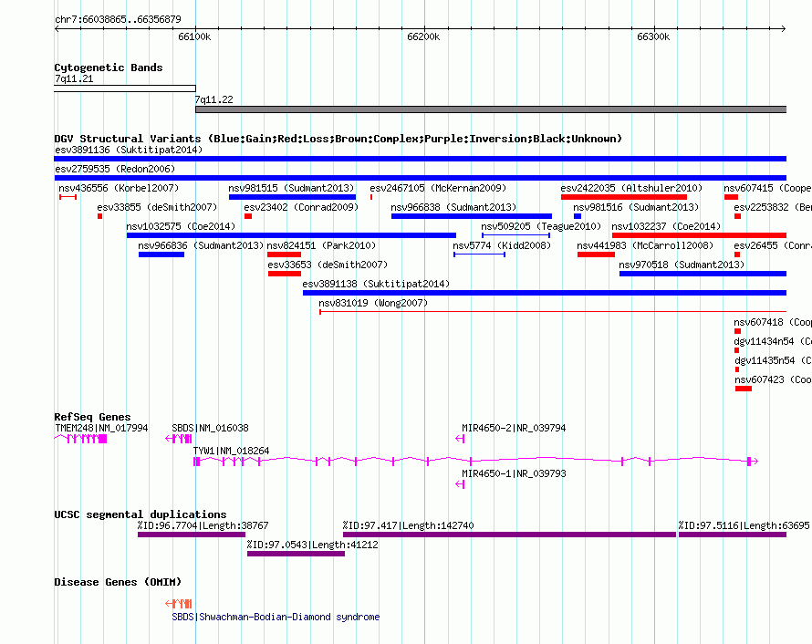Image resolution: width=812 pixels, height=644 pixels.
Task: Select the esv33653 (deSmith2007) red bar
Action: pyautogui.click(x=285, y=274)
